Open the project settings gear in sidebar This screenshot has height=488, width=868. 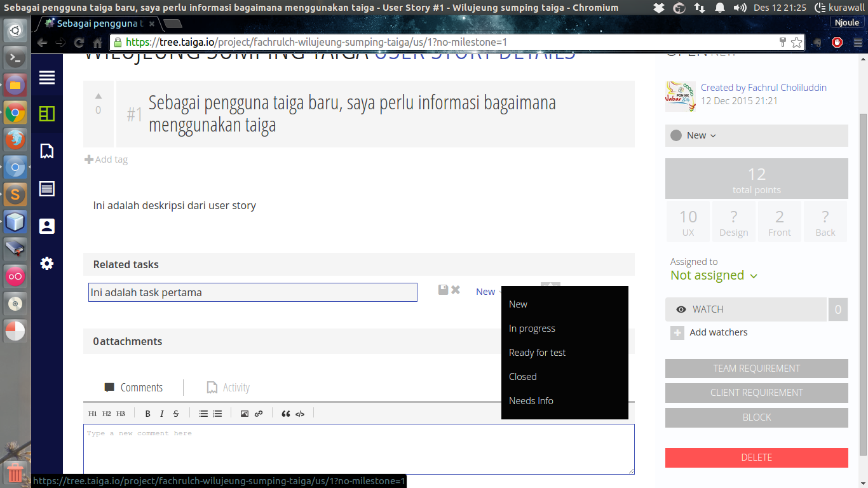pos(46,263)
